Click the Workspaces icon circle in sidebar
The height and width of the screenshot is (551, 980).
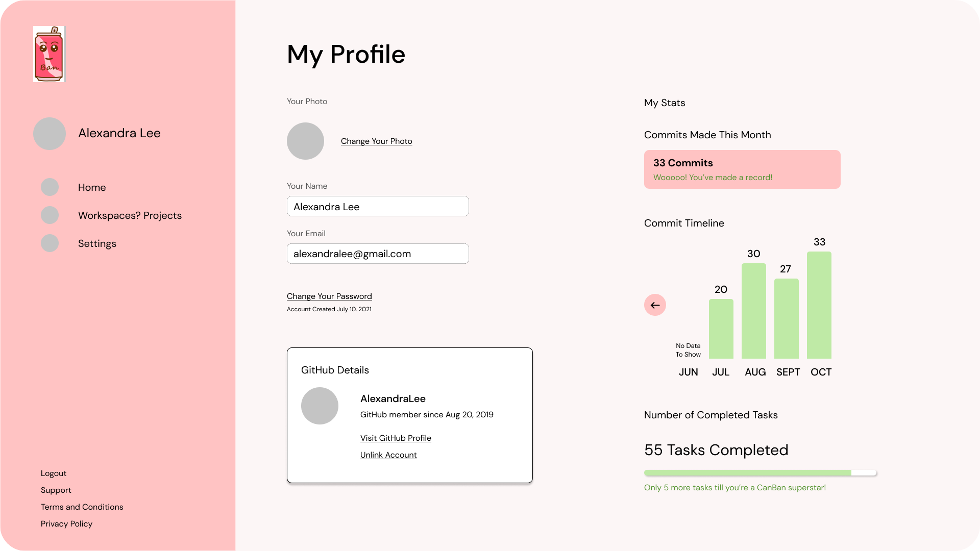50,215
